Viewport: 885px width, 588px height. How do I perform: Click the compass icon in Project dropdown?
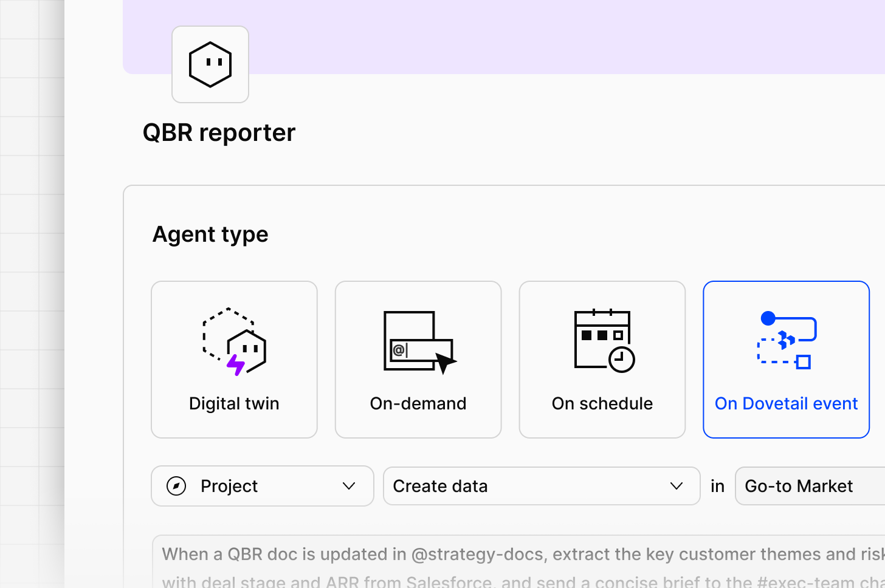pyautogui.click(x=176, y=486)
